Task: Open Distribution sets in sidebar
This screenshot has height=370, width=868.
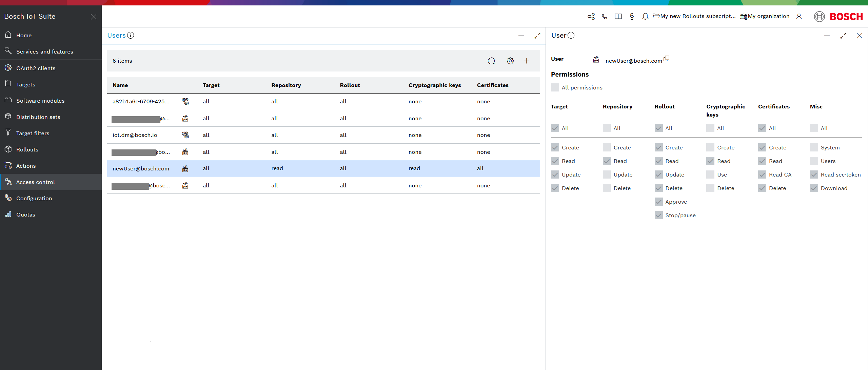Action: pos(38,117)
